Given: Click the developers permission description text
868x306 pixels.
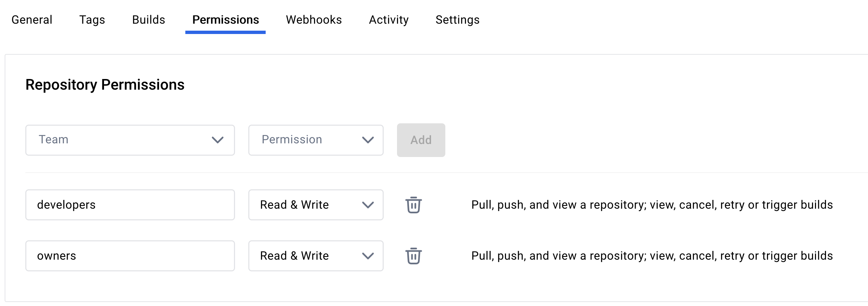Looking at the screenshot, I should pyautogui.click(x=652, y=205).
